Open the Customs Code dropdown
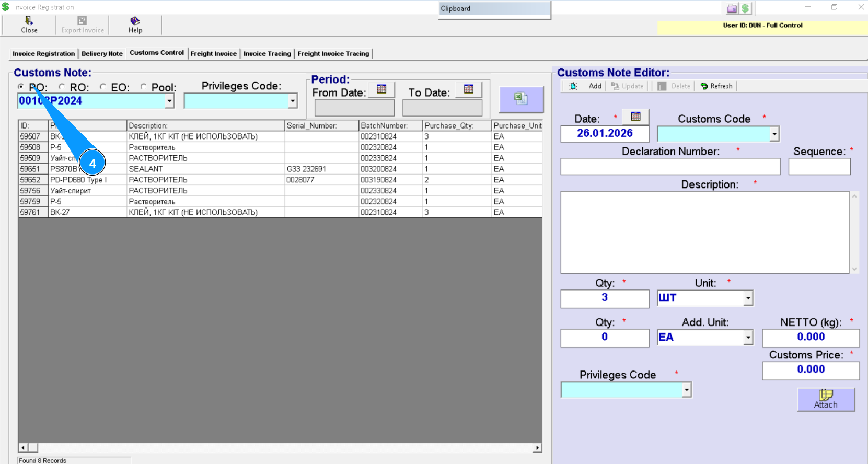 (774, 134)
